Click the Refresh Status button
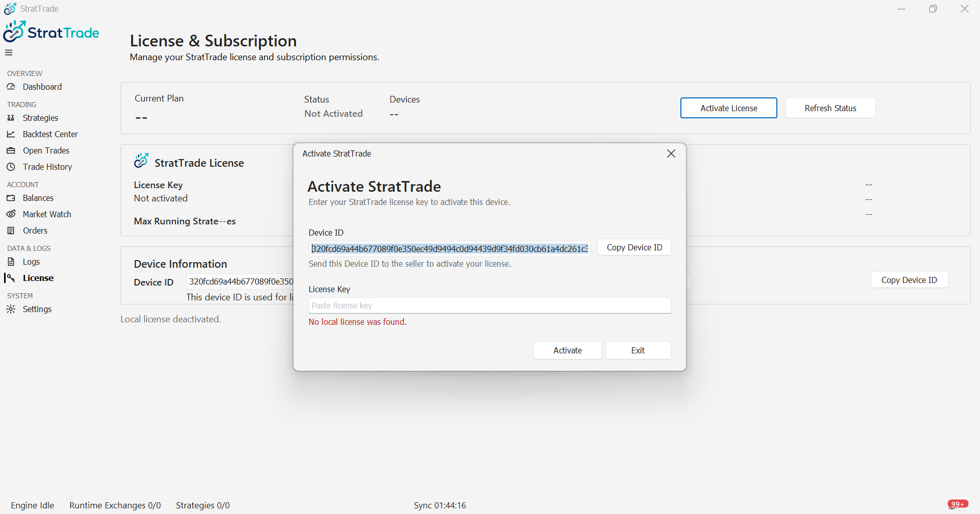 coord(830,108)
